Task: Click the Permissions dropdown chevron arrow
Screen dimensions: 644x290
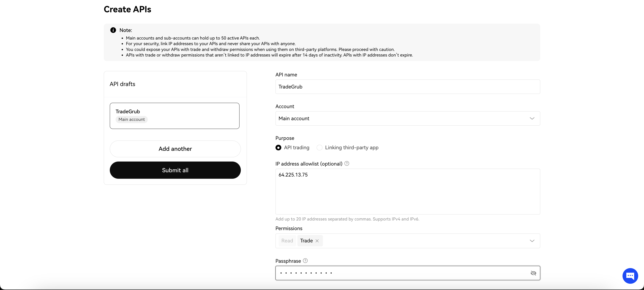Action: point(532,241)
